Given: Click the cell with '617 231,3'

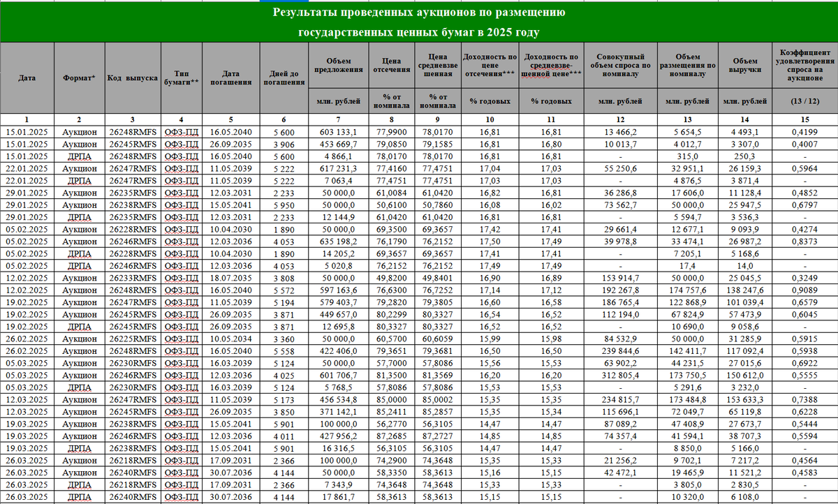Looking at the screenshot, I should pyautogui.click(x=339, y=169).
